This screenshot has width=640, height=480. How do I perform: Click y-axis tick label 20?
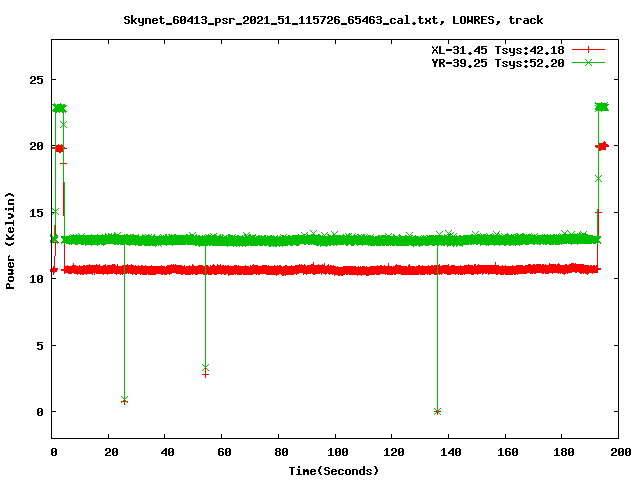tap(36, 146)
